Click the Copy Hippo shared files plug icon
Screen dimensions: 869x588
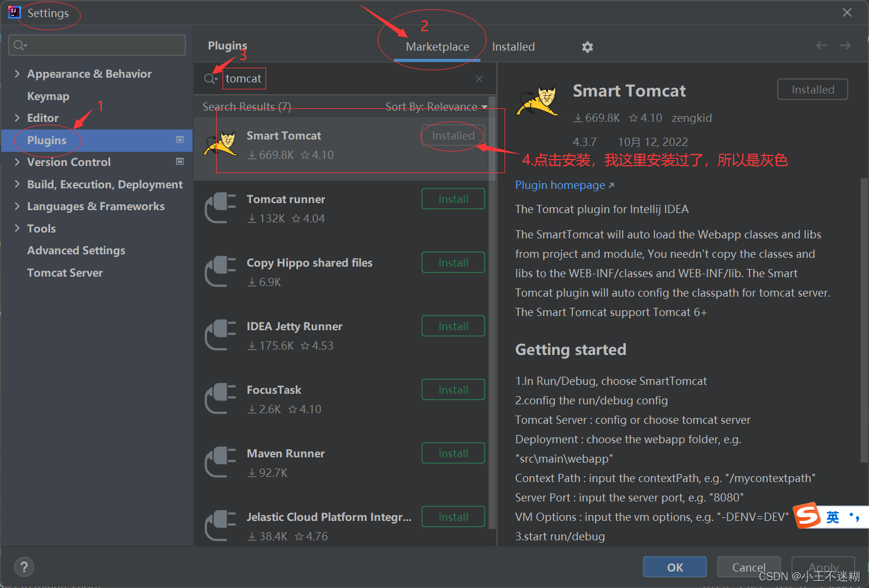[220, 272]
